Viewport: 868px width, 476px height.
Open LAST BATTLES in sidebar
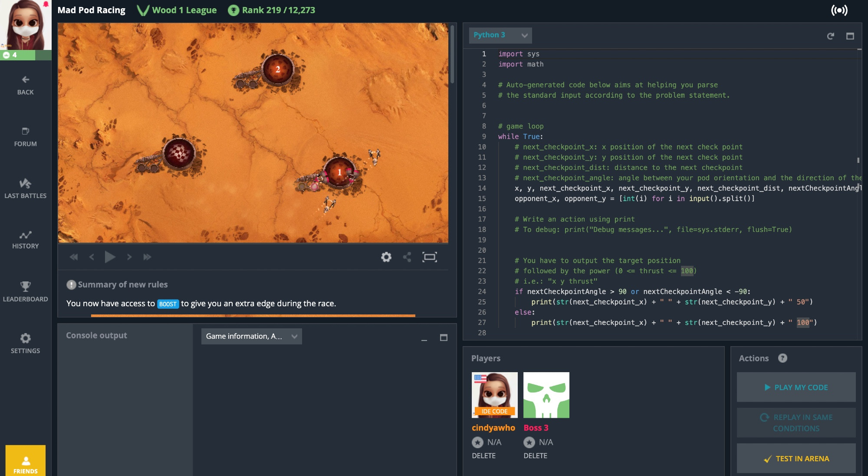(25, 188)
